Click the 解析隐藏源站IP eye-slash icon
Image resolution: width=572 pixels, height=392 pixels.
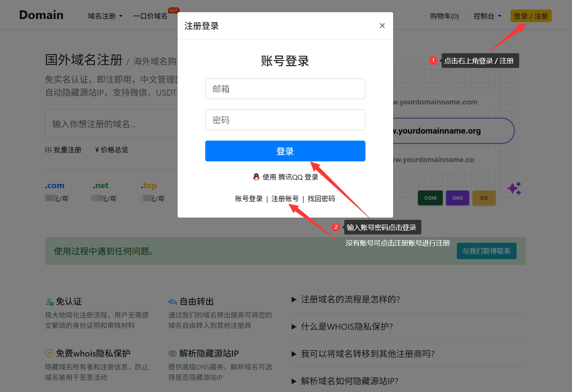click(x=173, y=353)
